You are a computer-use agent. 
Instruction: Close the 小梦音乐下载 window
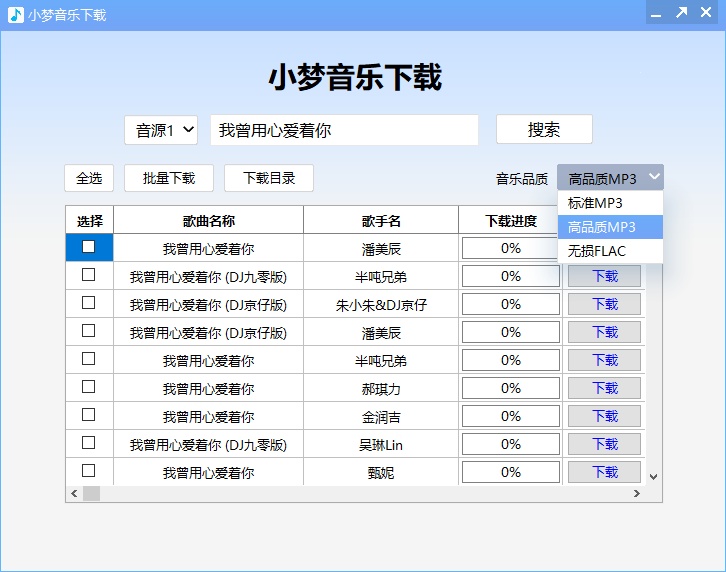point(706,14)
